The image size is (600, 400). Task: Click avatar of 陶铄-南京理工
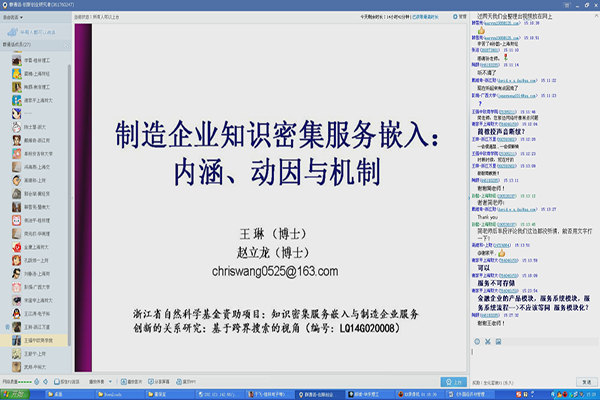point(17,88)
